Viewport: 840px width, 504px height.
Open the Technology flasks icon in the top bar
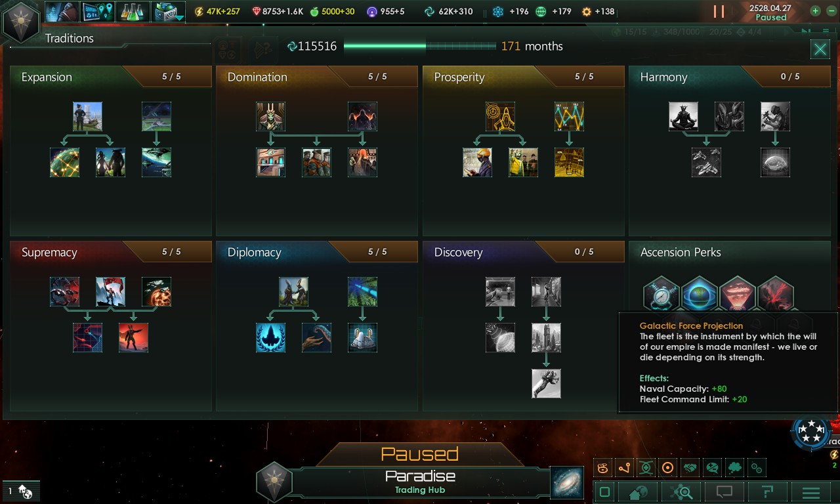[x=133, y=11]
